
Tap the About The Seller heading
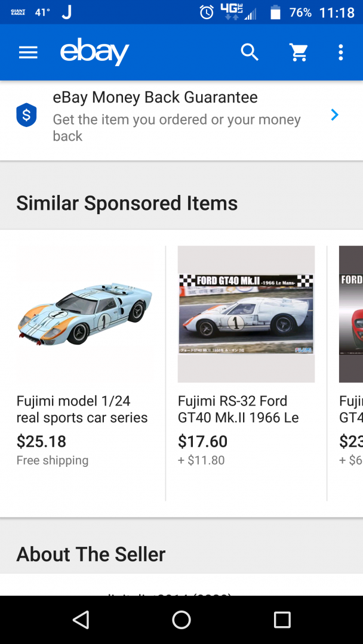click(x=91, y=554)
